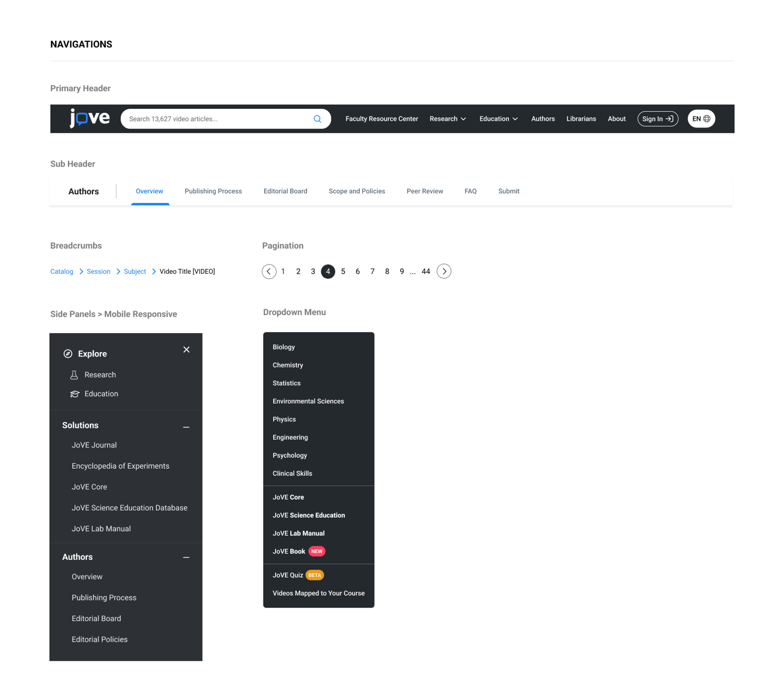Click the Subject breadcrumb link
Image resolution: width=784 pixels, height=700 pixels.
pos(135,272)
